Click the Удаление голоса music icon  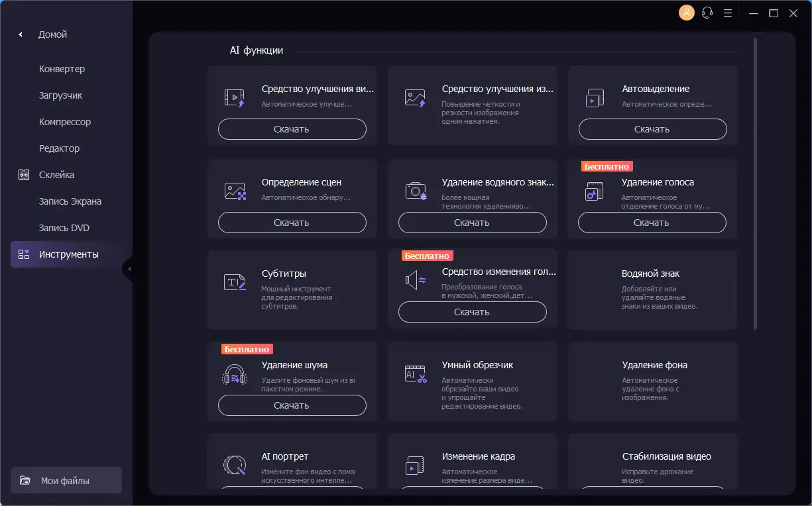coord(594,191)
